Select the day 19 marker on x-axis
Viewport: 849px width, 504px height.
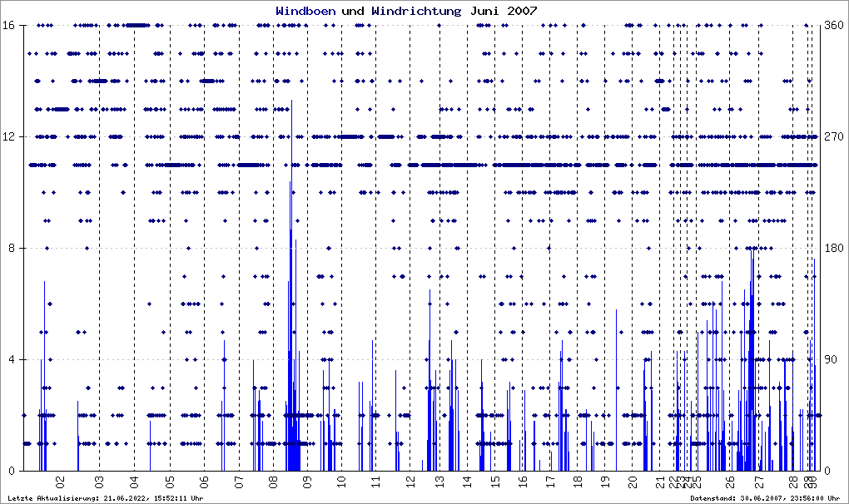coord(605,482)
